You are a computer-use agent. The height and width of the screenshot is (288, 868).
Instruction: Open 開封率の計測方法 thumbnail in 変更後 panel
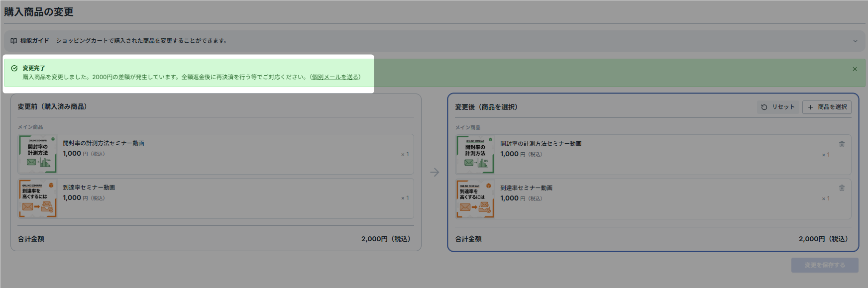(475, 155)
